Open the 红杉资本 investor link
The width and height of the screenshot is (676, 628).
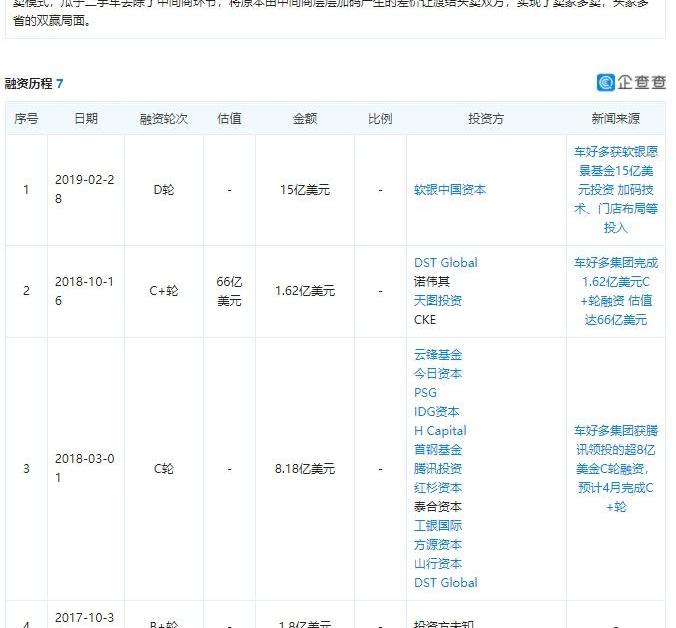[438, 487]
